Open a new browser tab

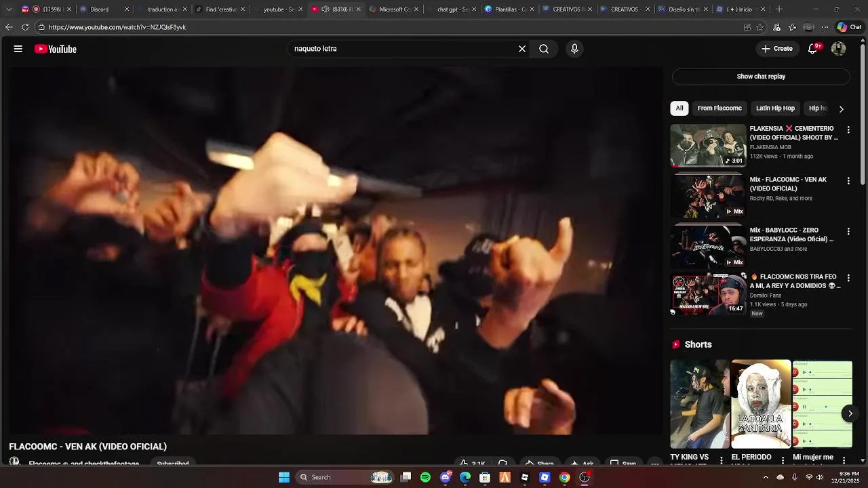[x=779, y=9]
